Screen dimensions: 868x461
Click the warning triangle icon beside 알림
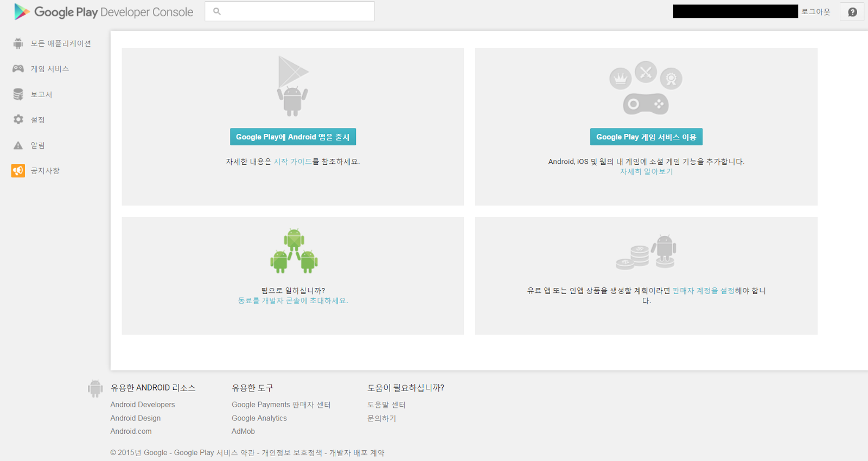(18, 145)
